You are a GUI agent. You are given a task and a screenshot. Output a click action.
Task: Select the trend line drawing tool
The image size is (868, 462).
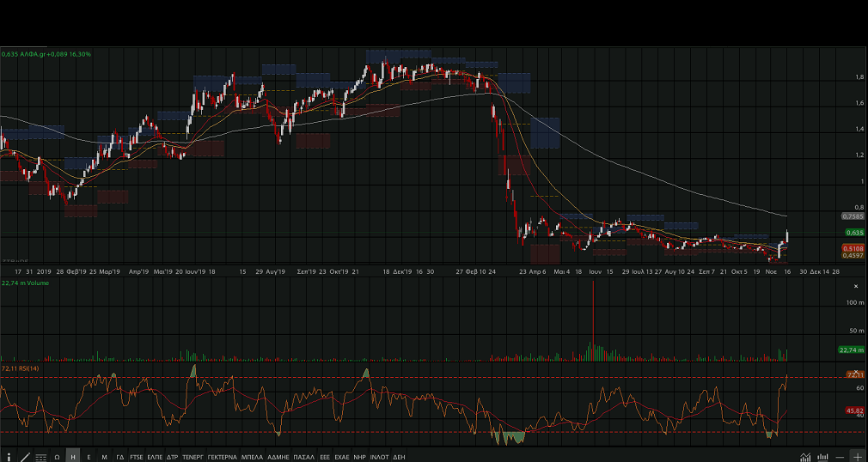pyautogui.click(x=25, y=456)
